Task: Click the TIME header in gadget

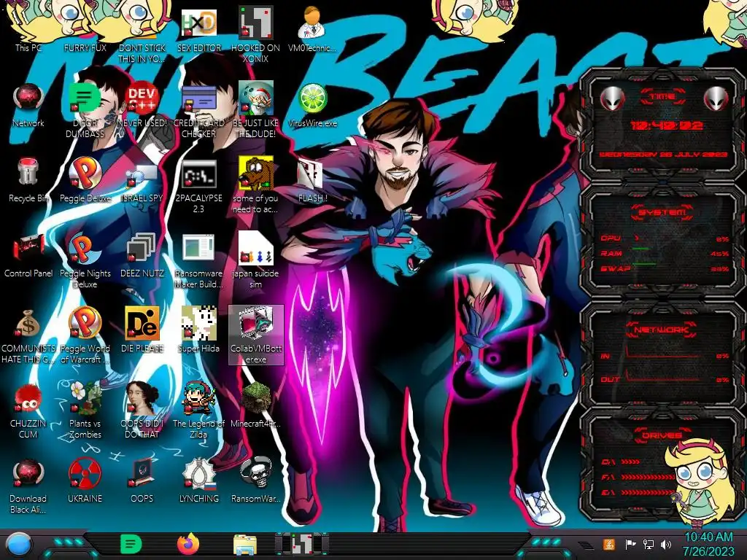Action: pyautogui.click(x=662, y=97)
